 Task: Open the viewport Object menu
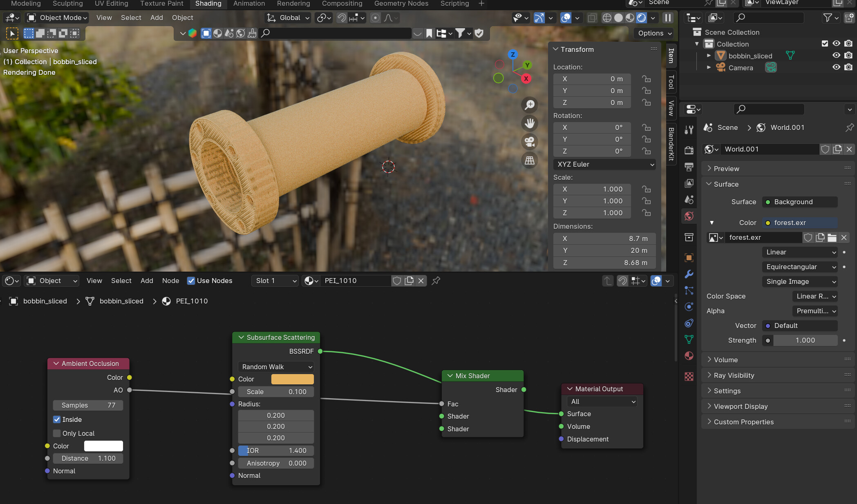[182, 18]
